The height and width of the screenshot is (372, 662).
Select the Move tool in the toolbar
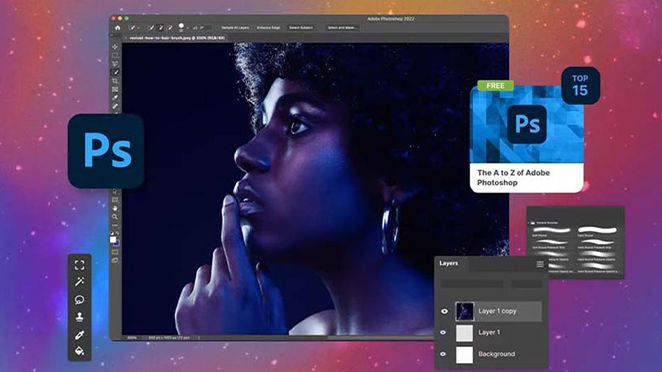(x=115, y=47)
